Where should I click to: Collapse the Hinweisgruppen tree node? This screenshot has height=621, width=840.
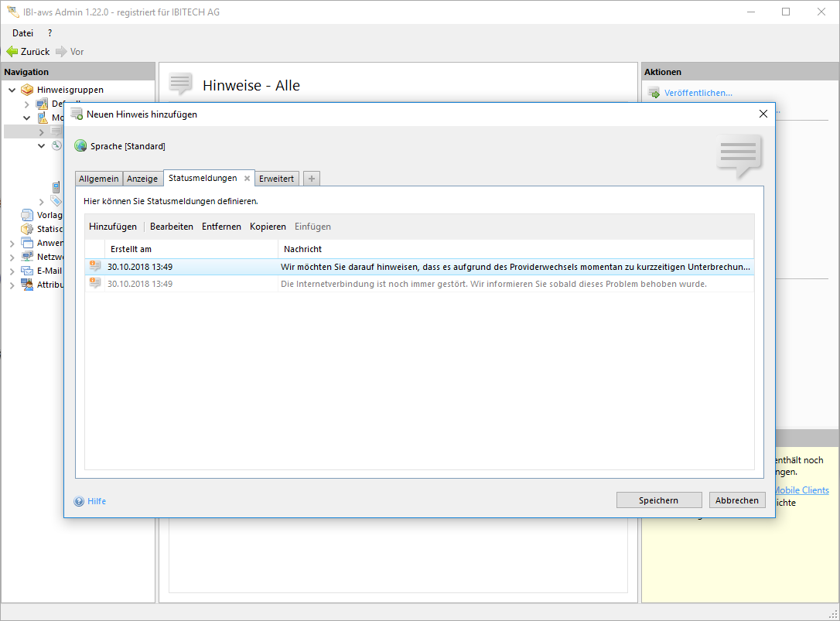[12, 90]
